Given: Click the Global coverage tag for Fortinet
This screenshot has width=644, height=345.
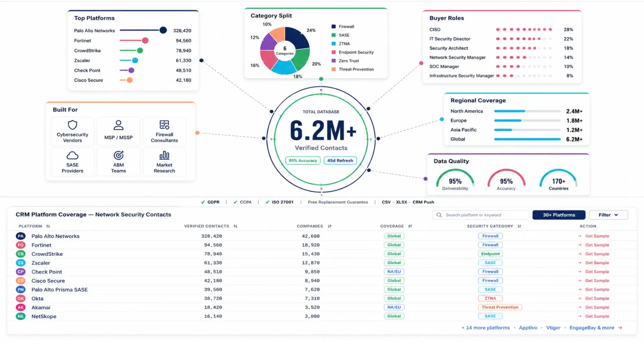Looking at the screenshot, I should click(x=394, y=245).
